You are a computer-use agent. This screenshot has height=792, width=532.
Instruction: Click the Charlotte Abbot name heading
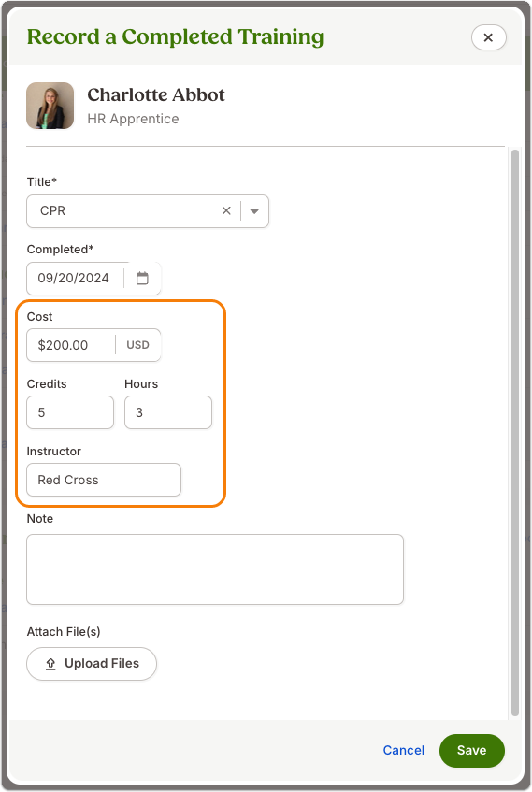tap(156, 95)
